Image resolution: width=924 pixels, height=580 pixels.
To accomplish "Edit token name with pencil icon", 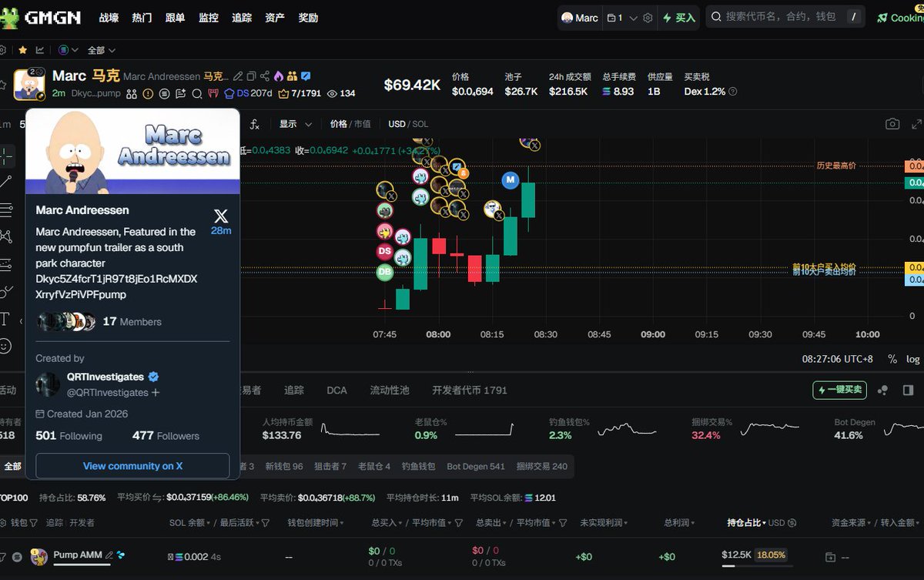I will (x=239, y=76).
